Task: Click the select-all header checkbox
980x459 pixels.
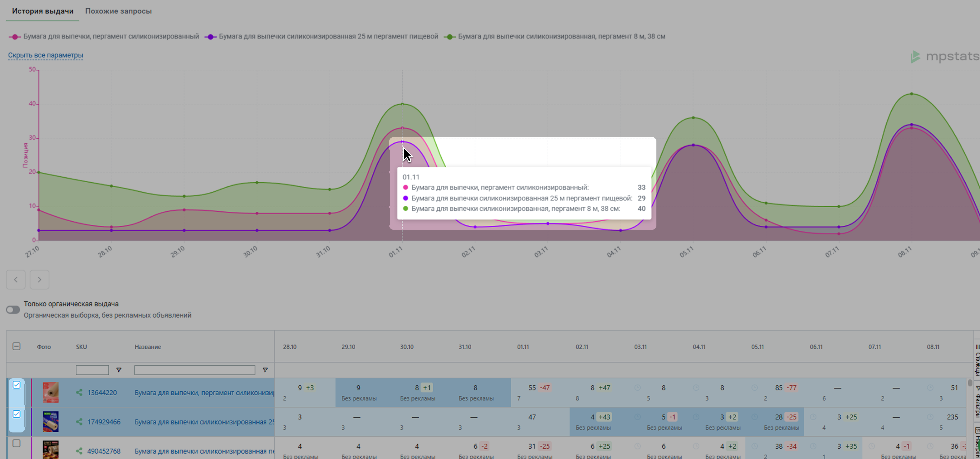Action: [16, 347]
